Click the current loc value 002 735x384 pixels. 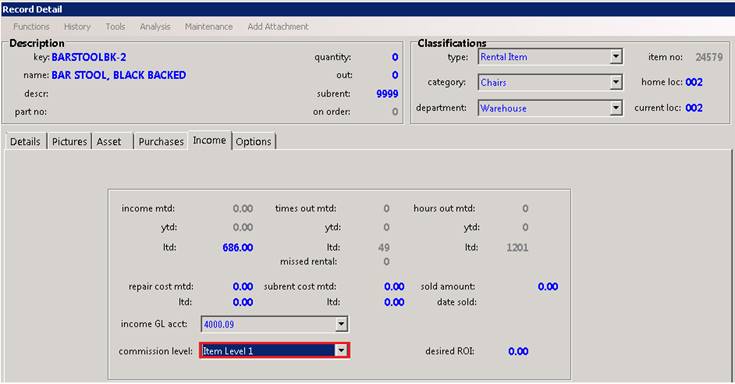694,108
